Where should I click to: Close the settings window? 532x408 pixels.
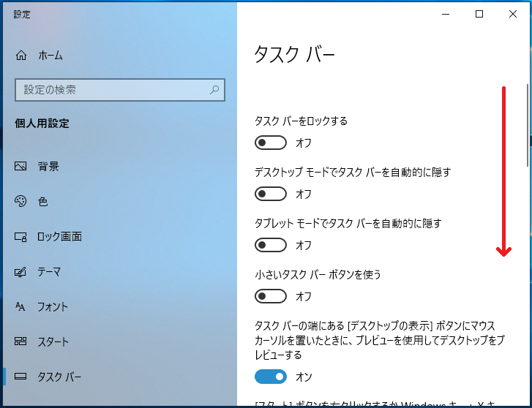click(x=513, y=14)
